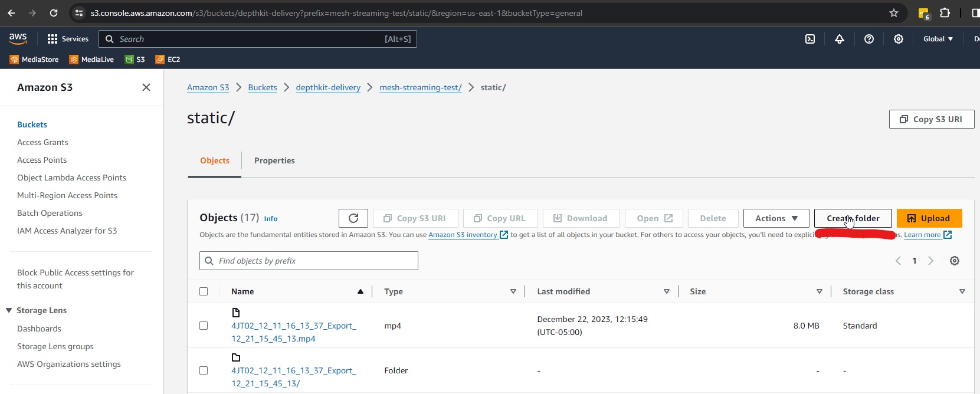Refresh the objects list

pos(353,218)
